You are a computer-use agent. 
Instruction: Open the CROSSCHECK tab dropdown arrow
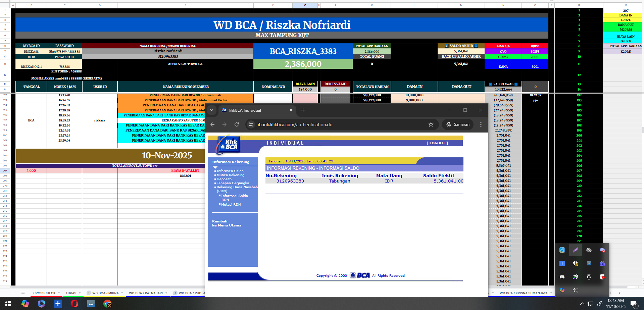point(59,293)
